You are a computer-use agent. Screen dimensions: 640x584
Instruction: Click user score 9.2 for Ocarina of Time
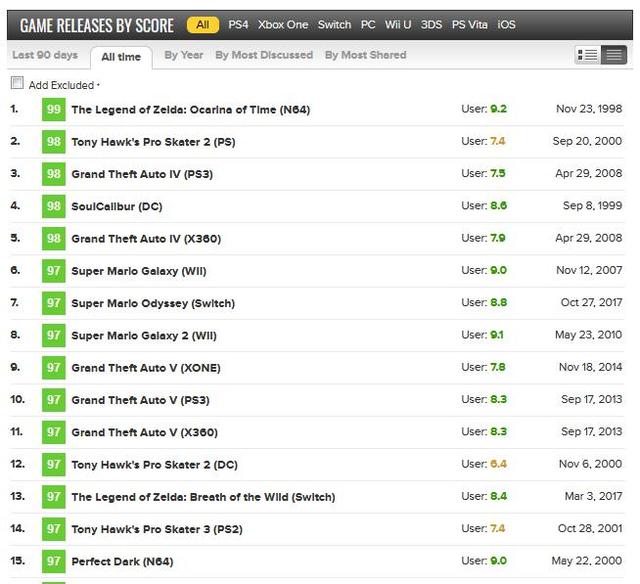498,109
